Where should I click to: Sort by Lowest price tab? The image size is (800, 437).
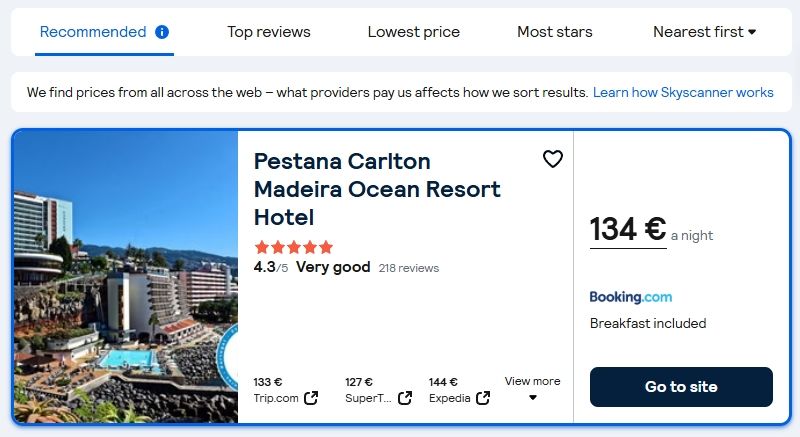(x=414, y=32)
